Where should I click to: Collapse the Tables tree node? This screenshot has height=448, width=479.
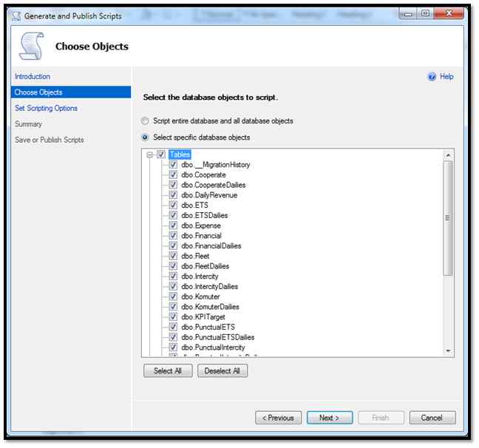149,155
